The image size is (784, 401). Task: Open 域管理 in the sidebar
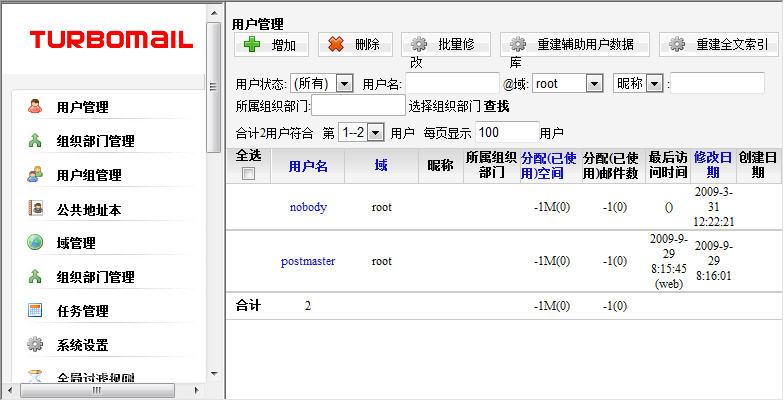(x=76, y=244)
